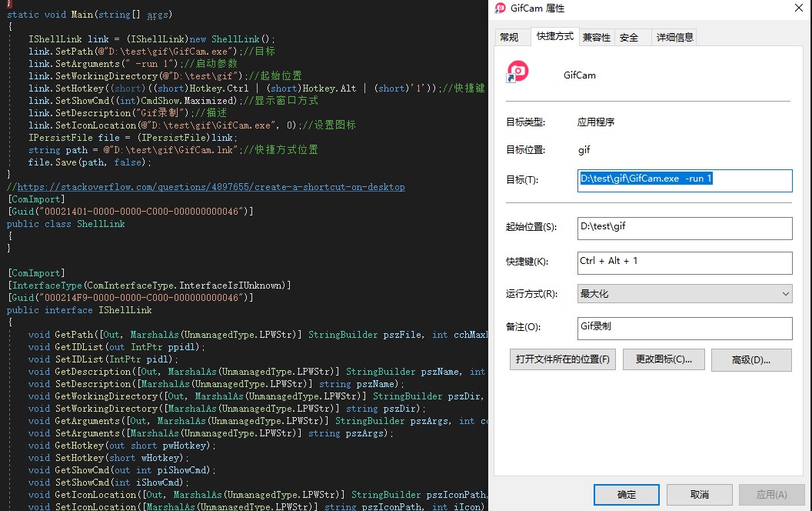This screenshot has height=511, width=812.
Task: Click the 起始位置(S) field
Action: 684,229
